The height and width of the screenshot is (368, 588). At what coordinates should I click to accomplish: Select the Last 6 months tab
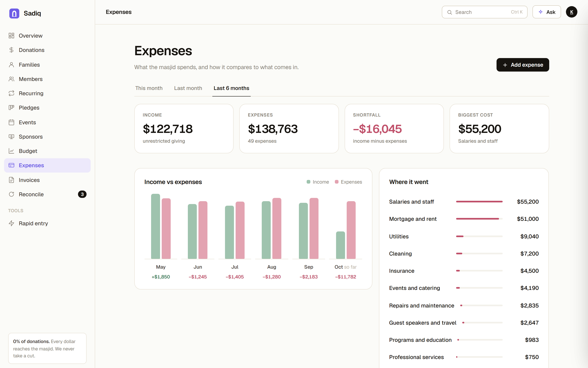coord(231,88)
